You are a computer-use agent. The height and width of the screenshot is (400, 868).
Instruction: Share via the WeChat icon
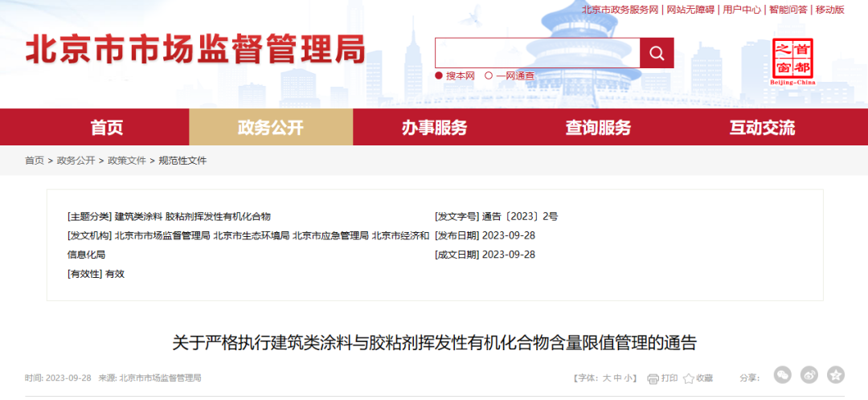click(x=782, y=375)
